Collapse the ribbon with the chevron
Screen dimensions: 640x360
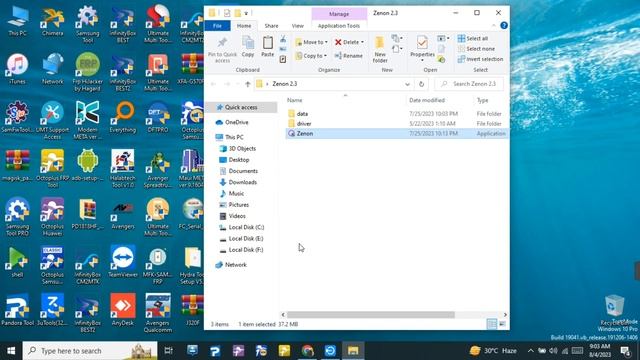tap(493, 25)
